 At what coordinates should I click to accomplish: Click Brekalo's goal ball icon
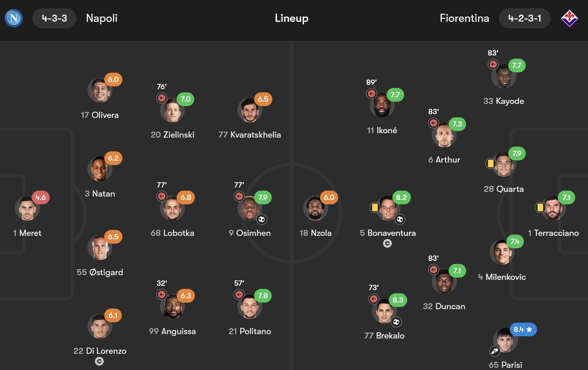(x=396, y=322)
